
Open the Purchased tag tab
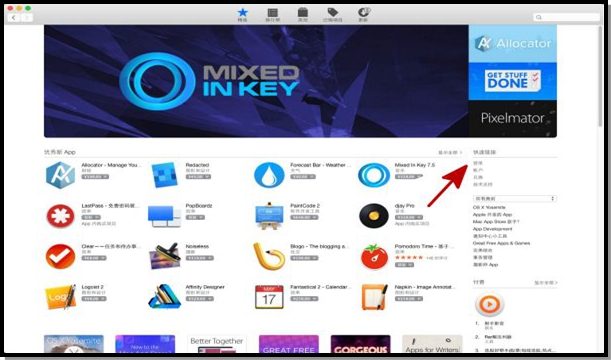tap(332, 15)
